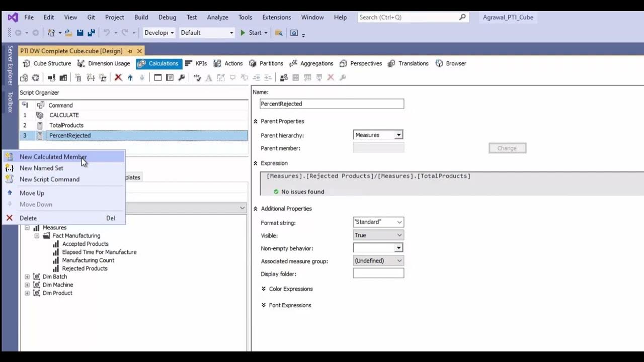The height and width of the screenshot is (362, 644).
Task: Click the blue Move Up toolbar arrow
Action: (x=130, y=77)
